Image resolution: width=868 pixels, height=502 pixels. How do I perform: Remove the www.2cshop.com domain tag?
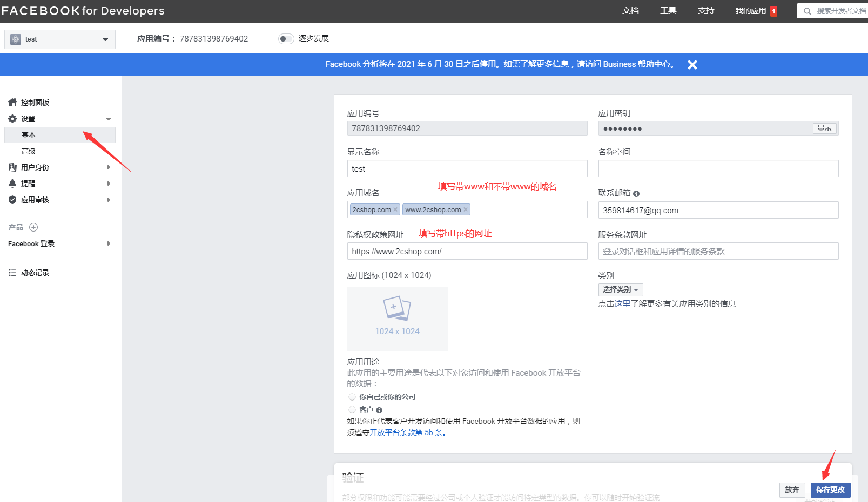point(466,209)
